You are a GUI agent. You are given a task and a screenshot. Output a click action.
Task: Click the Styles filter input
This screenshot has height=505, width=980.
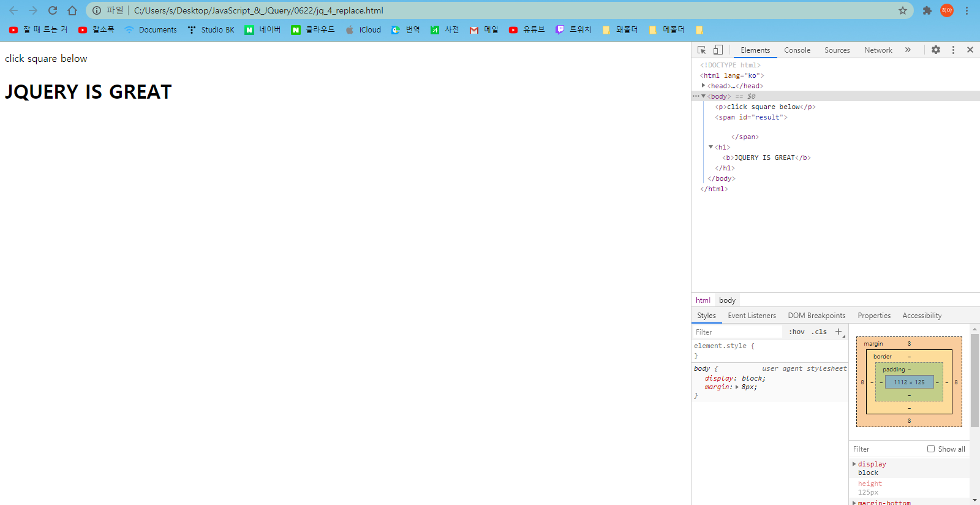[x=737, y=332]
